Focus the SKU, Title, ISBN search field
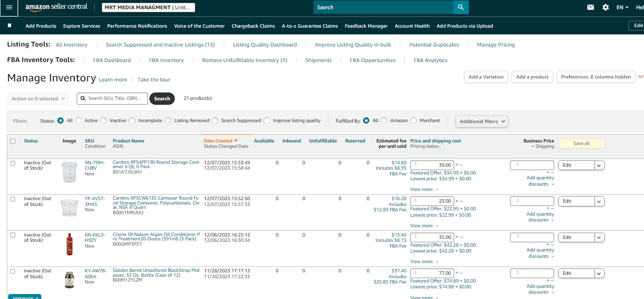Image resolution: width=644 pixels, height=299 pixels. [x=112, y=98]
